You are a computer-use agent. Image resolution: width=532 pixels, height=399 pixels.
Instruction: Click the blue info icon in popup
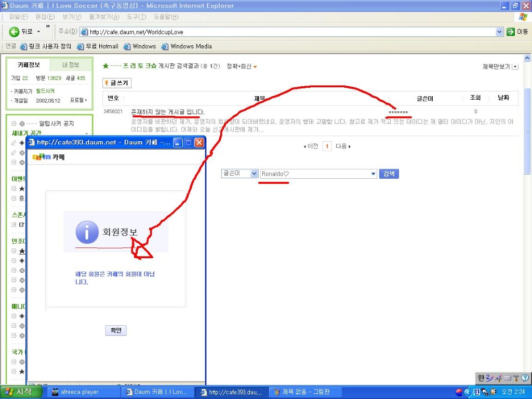point(87,232)
